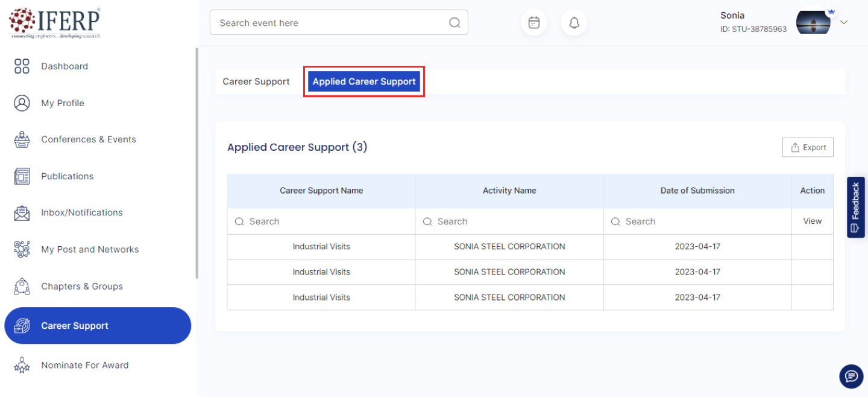
Task: Switch to the Career Support tab
Action: (x=256, y=81)
